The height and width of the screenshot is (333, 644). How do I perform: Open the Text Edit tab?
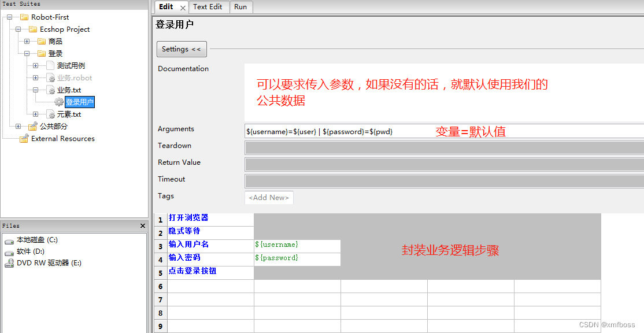[x=208, y=7]
